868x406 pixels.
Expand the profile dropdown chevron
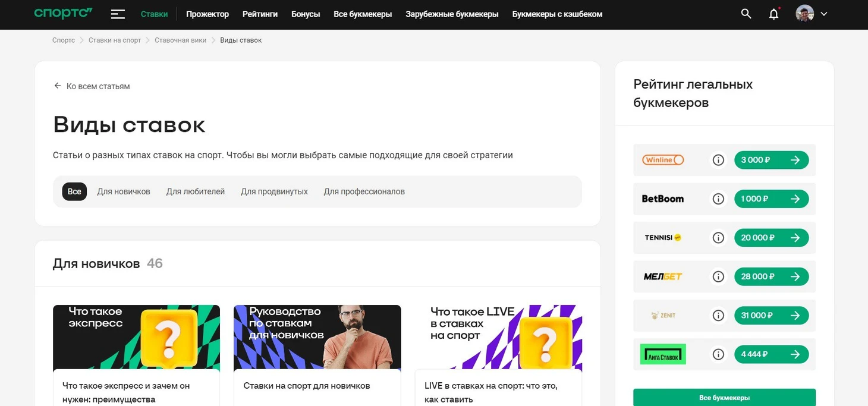coord(824,14)
